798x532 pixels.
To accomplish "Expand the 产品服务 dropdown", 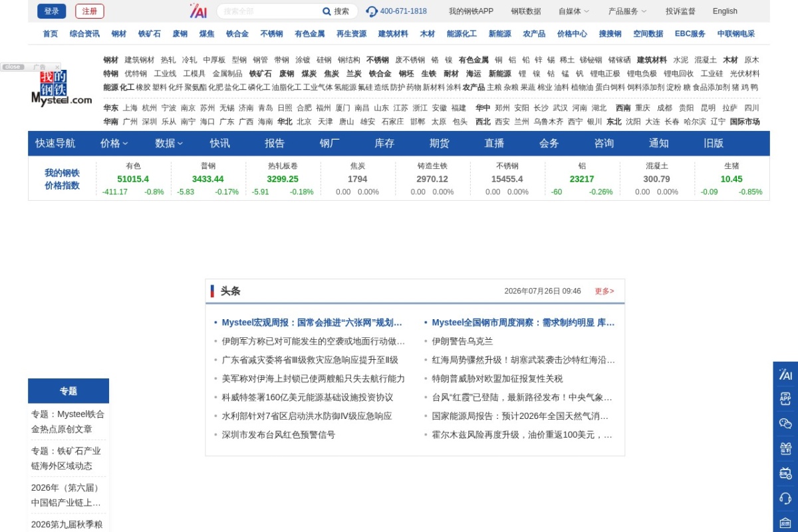I will 627,11.
